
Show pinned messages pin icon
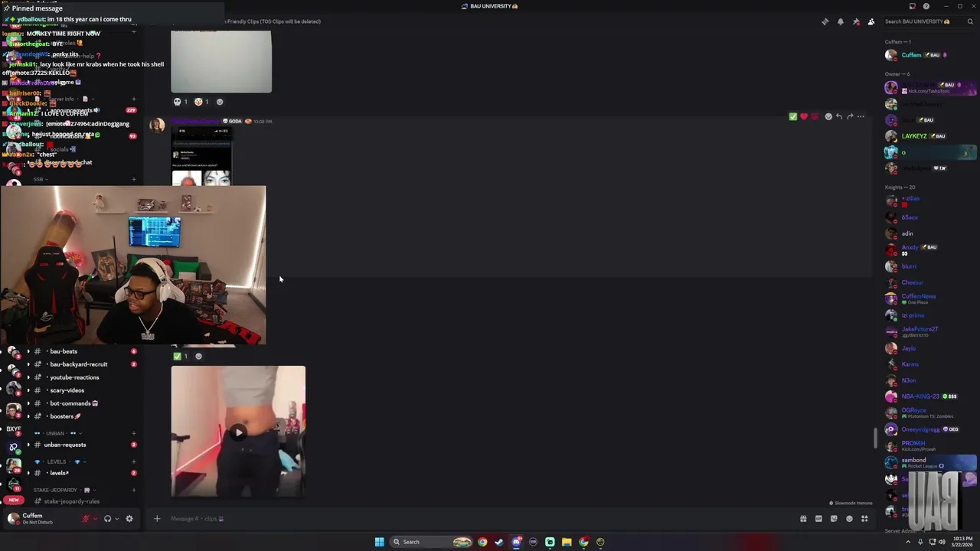pyautogui.click(x=856, y=21)
